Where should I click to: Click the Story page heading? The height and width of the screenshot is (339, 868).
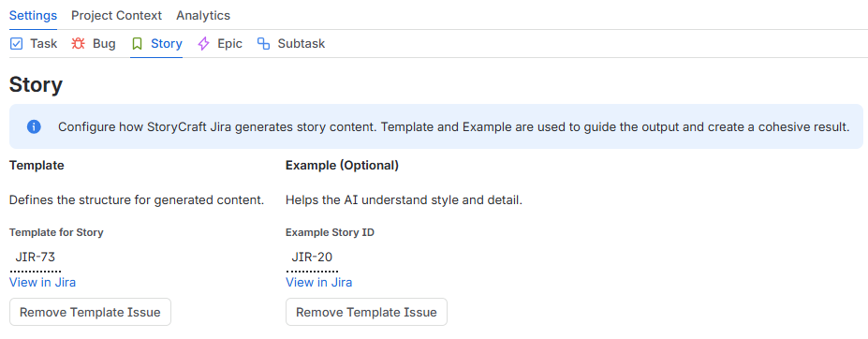36,85
